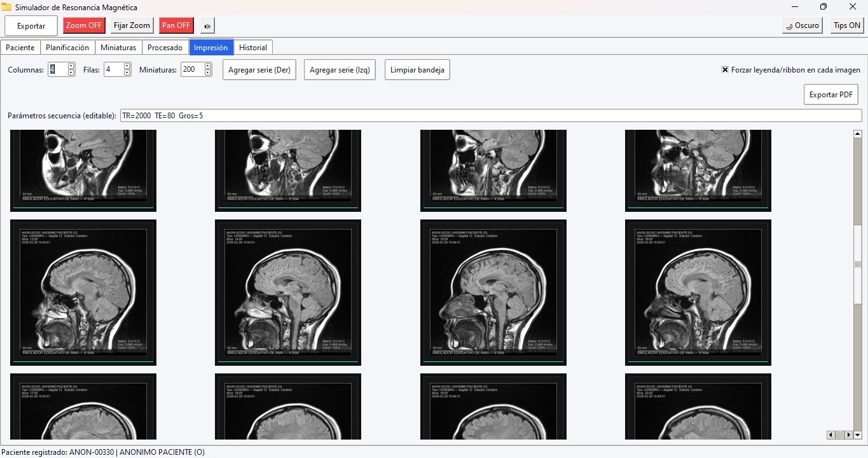Screen dimensions: 868x458
Task: Select the Slice 14/29 sagittal thumbnail
Action: pyautogui.click(x=288, y=293)
